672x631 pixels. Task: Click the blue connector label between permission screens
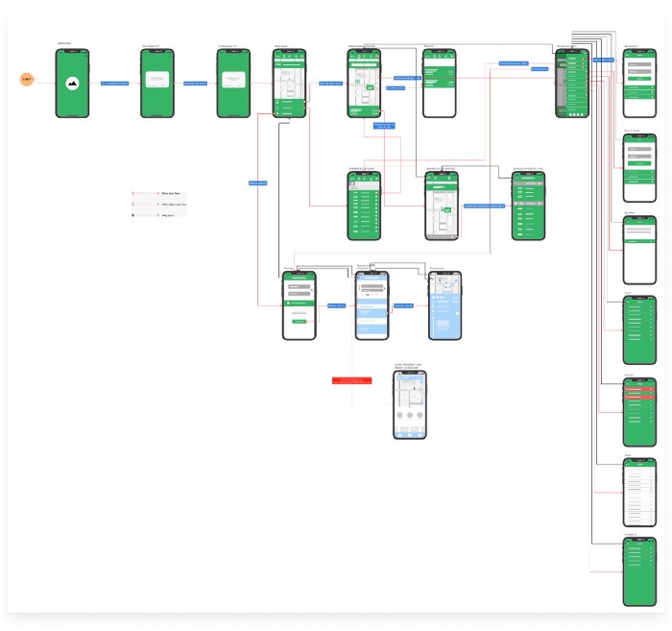point(195,84)
